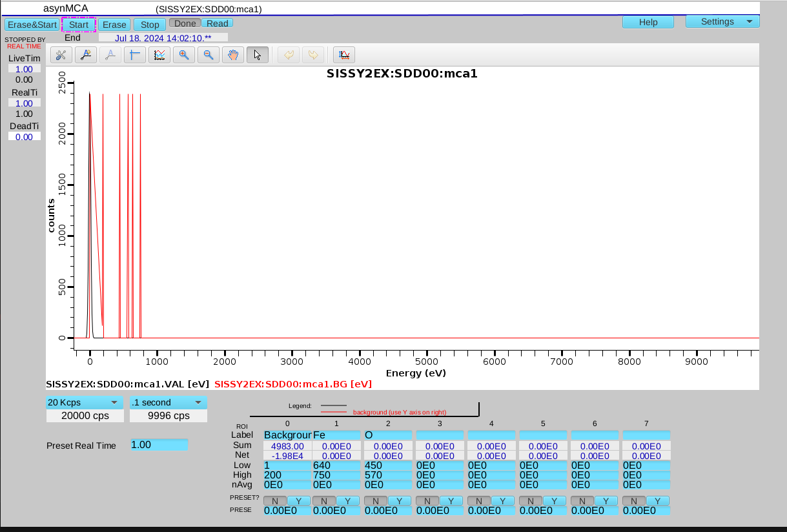Toggle the crosshair cursor tool
This screenshot has height=532, width=787.
(x=134, y=55)
